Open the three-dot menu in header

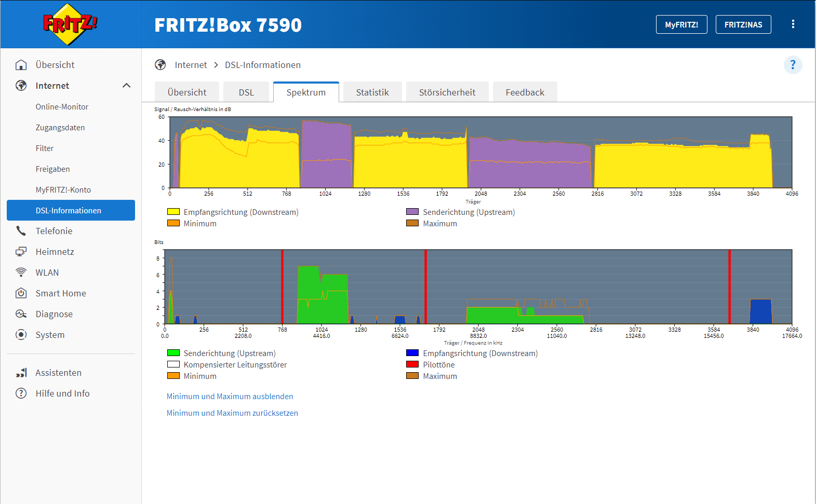[793, 24]
